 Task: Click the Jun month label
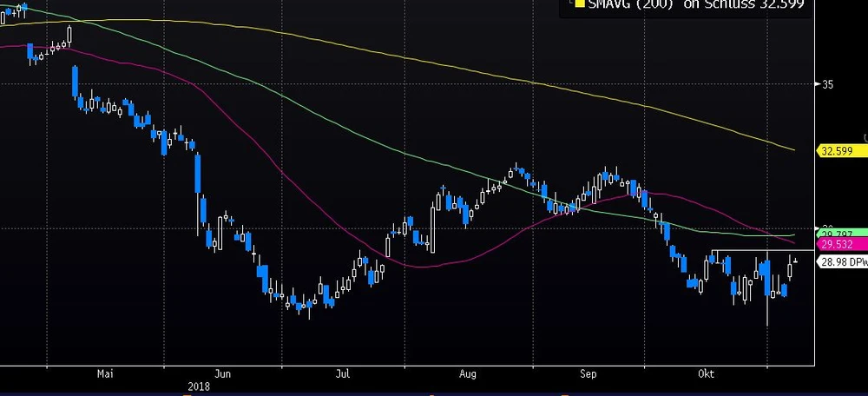coord(223,374)
